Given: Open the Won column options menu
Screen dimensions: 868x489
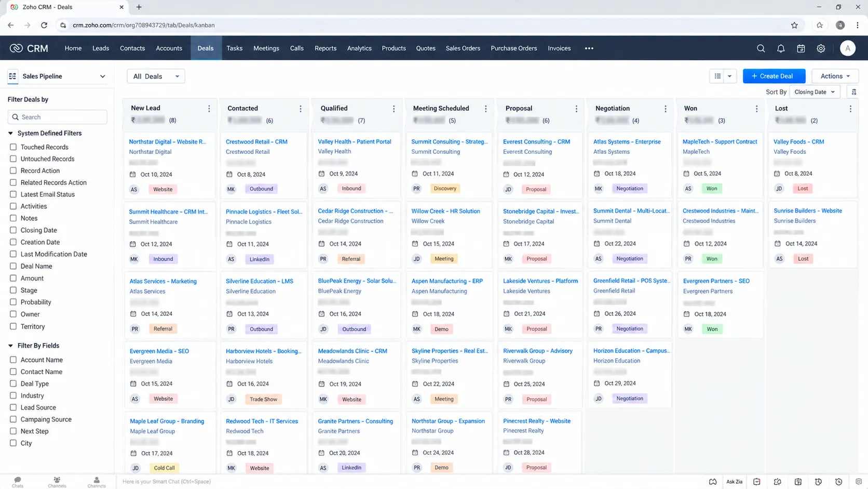Looking at the screenshot, I should coord(756,109).
